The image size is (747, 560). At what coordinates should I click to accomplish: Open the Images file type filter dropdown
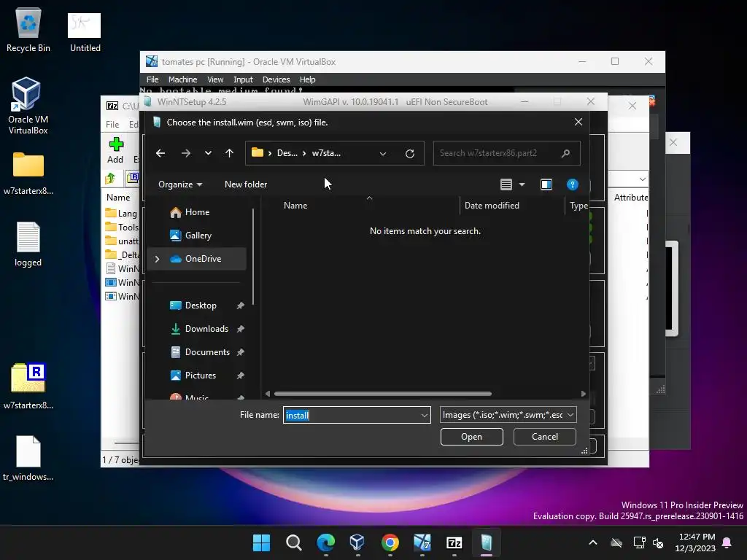pyautogui.click(x=508, y=415)
